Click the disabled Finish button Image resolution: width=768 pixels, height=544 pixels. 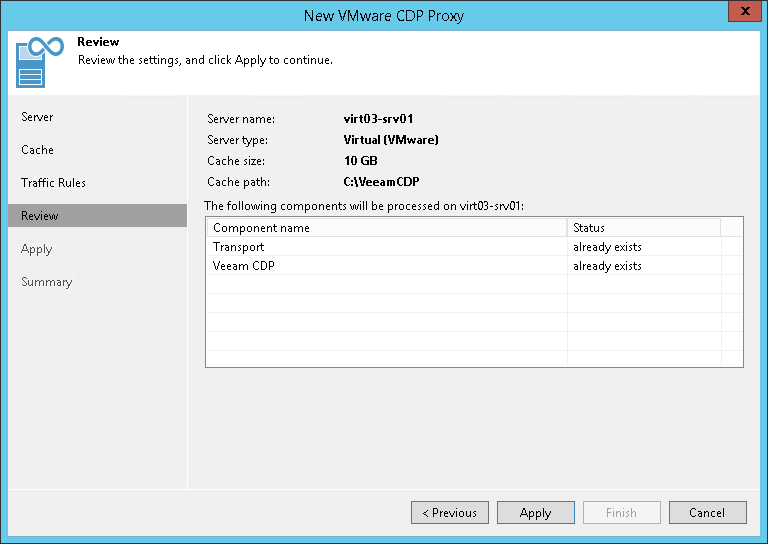click(621, 513)
